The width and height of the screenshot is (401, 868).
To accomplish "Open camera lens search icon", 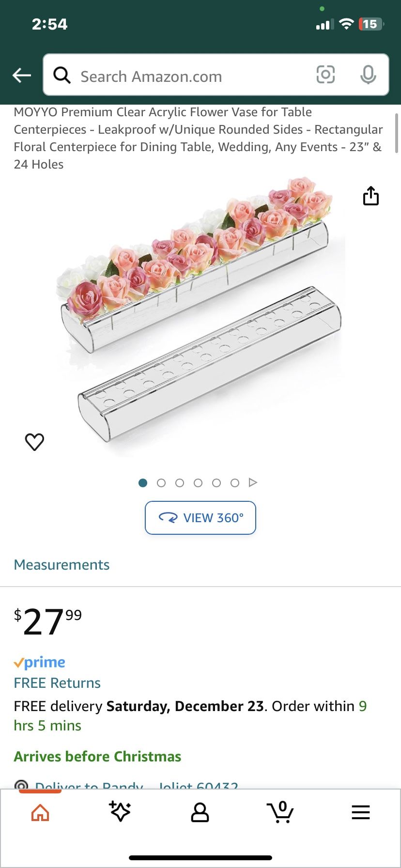I will (x=325, y=75).
